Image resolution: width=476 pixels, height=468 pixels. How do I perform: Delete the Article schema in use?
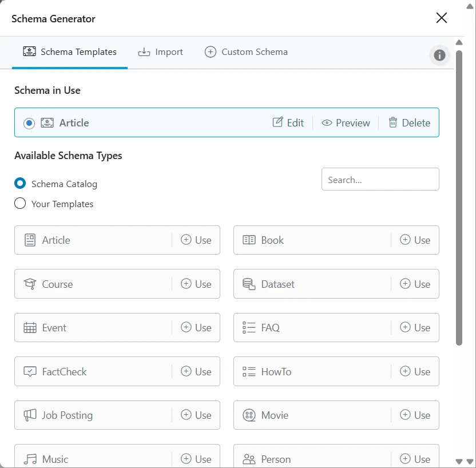click(x=409, y=123)
